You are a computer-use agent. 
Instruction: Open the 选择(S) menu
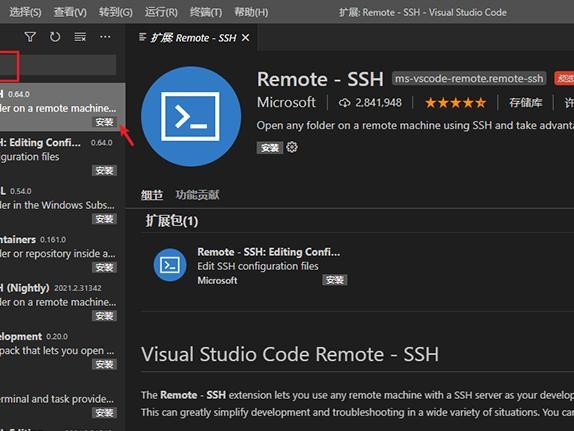25,12
